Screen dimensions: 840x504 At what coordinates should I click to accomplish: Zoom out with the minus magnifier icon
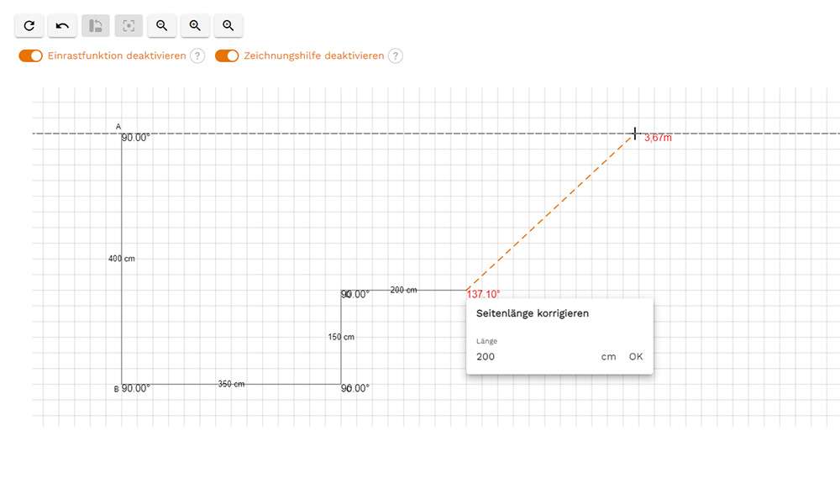click(161, 25)
